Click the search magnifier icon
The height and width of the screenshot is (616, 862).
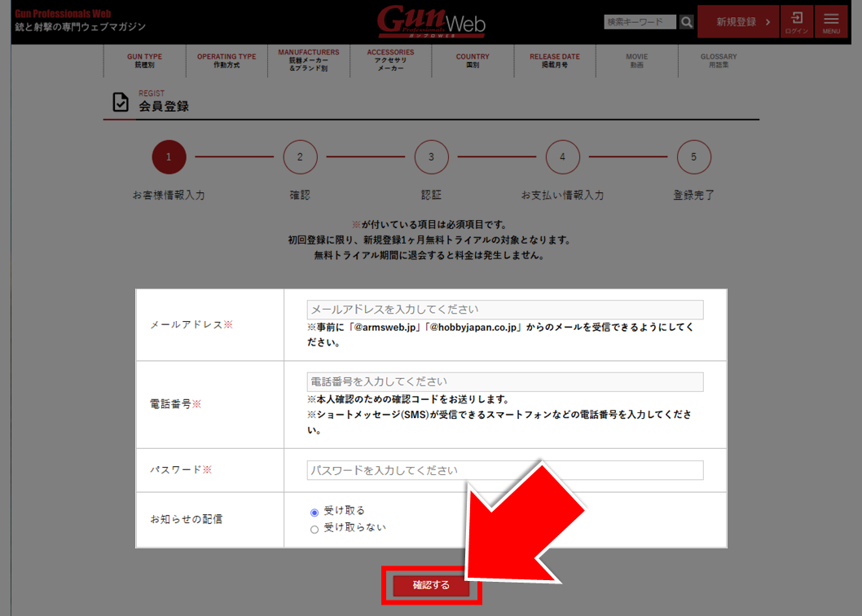click(686, 22)
